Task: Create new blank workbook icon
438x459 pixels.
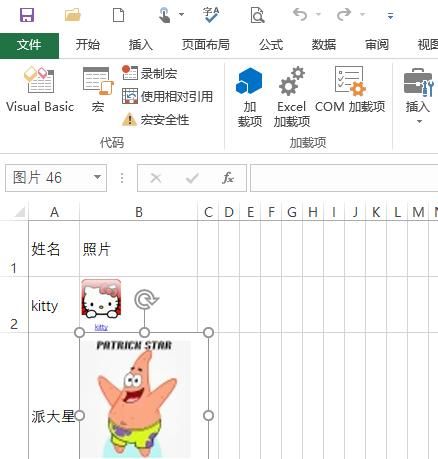Action: 118,15
